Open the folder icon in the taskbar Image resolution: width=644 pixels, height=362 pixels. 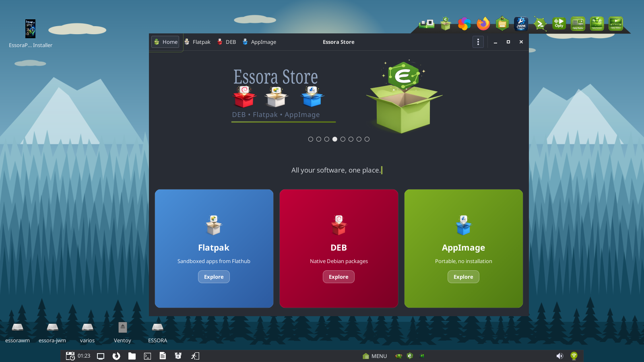coord(132,356)
